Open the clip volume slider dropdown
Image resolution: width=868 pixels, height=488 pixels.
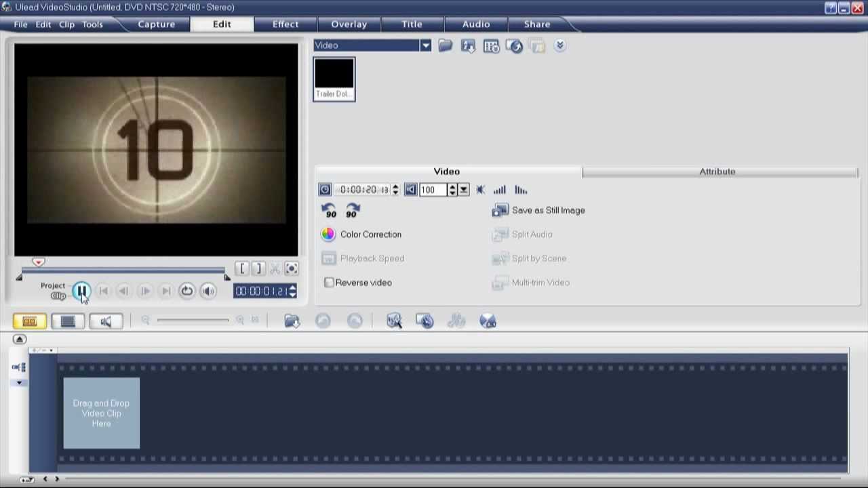coord(464,190)
